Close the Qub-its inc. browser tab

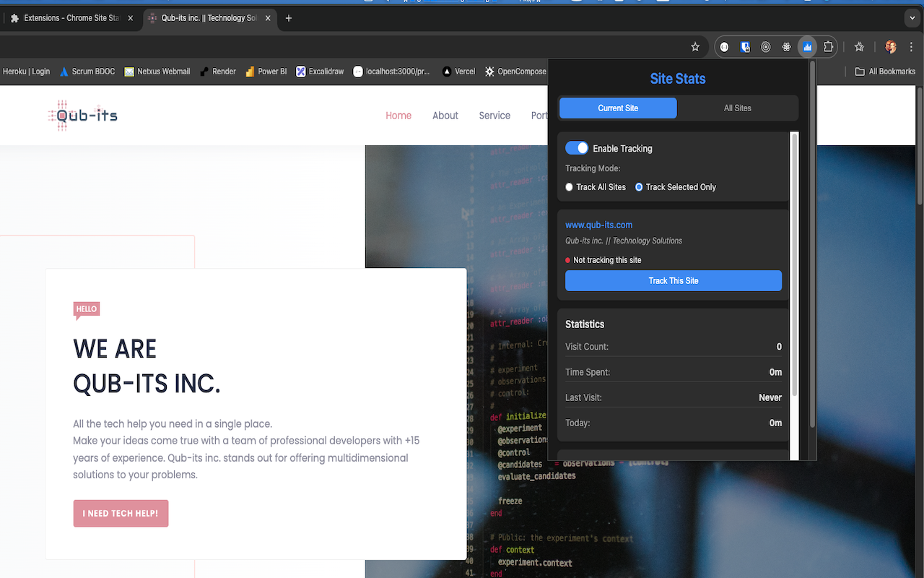267,18
